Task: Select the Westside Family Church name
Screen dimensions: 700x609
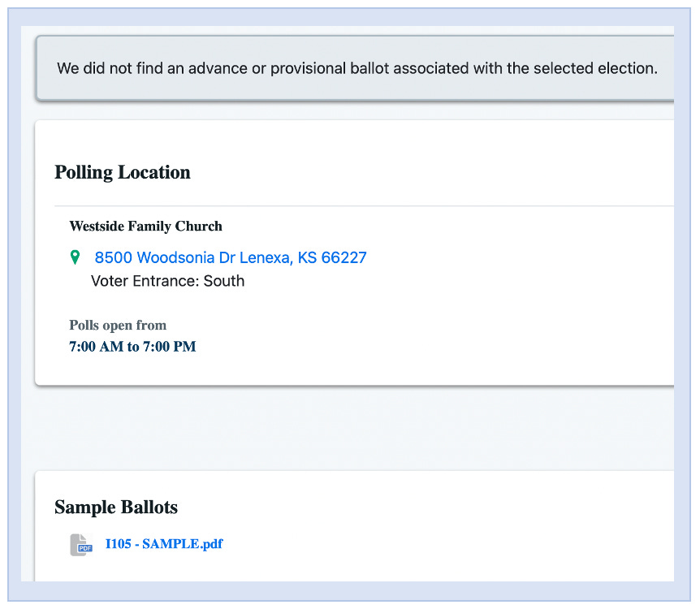Action: (x=145, y=226)
